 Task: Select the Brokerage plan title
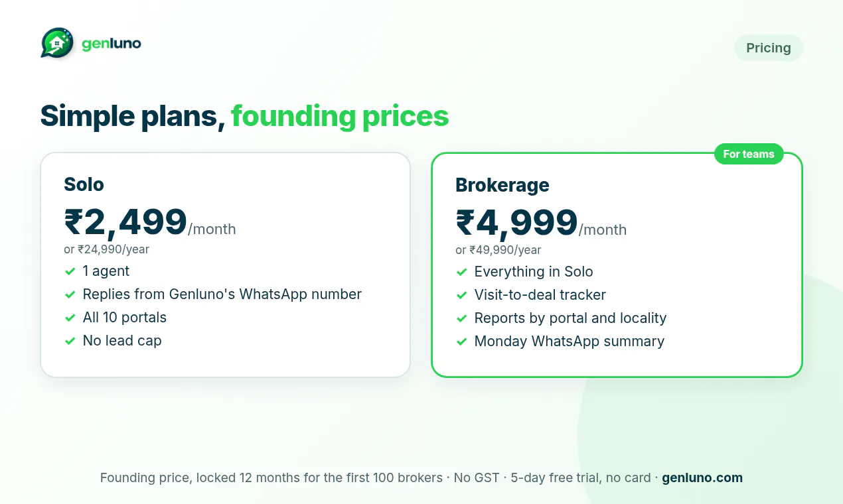(502, 184)
